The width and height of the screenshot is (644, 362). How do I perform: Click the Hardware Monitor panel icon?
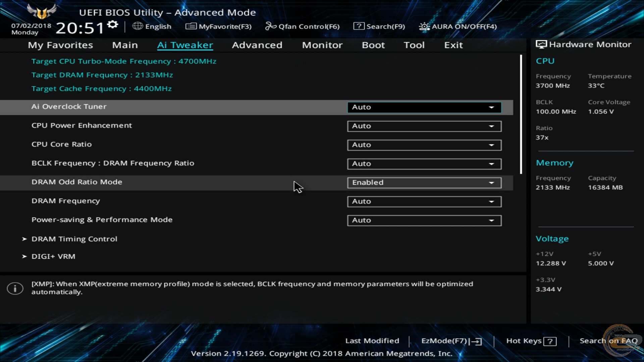point(541,44)
